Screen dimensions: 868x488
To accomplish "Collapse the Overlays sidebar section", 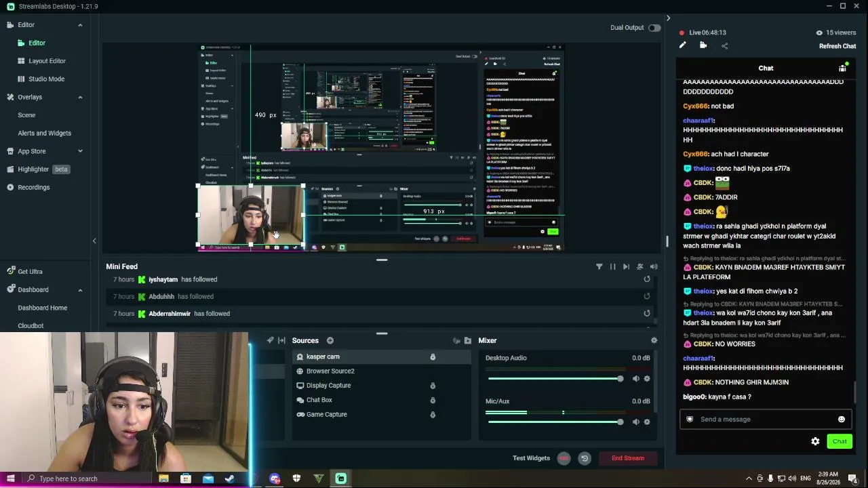I will pos(80,97).
